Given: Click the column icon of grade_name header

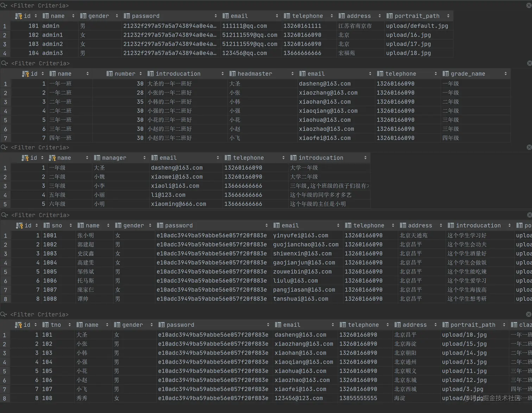Looking at the screenshot, I should tap(446, 74).
